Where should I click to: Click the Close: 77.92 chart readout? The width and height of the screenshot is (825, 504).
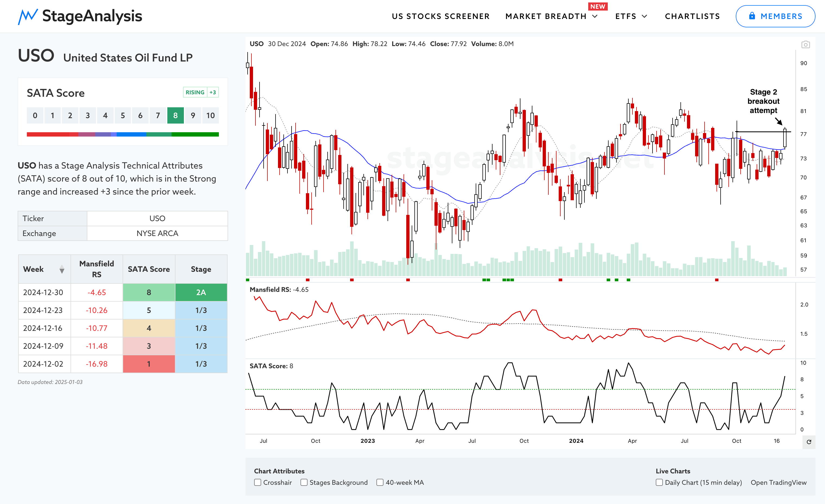click(448, 44)
